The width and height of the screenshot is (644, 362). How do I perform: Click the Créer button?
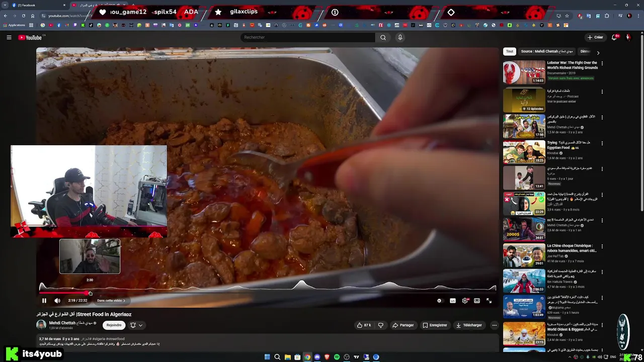(595, 37)
